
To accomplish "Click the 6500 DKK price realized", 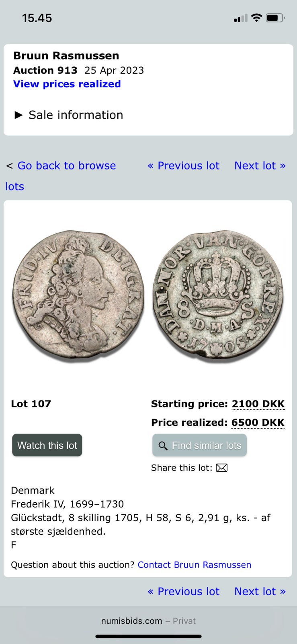I will click(258, 423).
